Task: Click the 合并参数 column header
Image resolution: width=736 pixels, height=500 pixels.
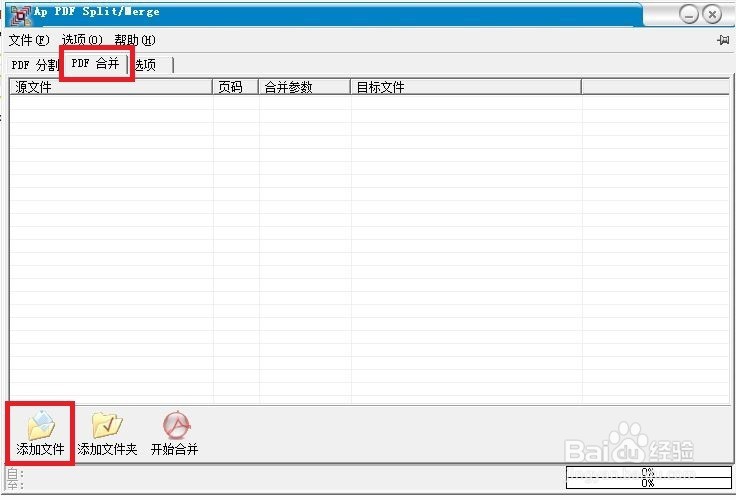Action: (305, 87)
